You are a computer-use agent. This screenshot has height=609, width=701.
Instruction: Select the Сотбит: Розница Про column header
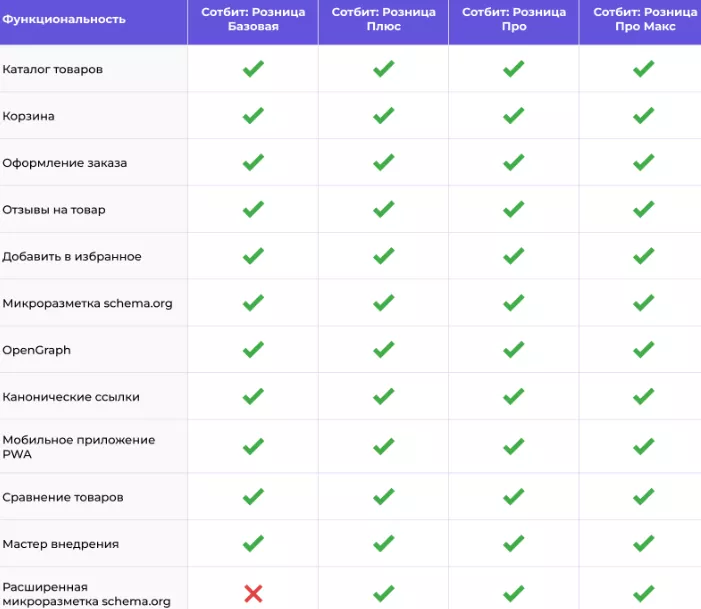coord(514,19)
